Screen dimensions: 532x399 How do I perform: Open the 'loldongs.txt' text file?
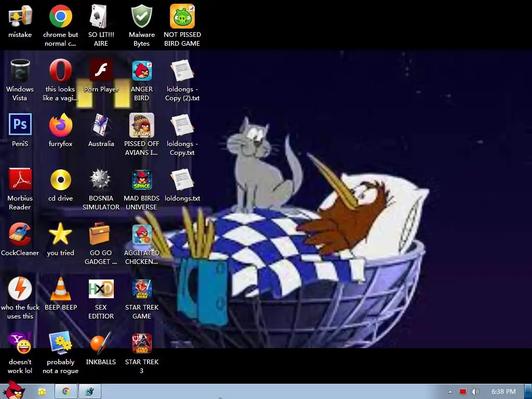(182, 180)
